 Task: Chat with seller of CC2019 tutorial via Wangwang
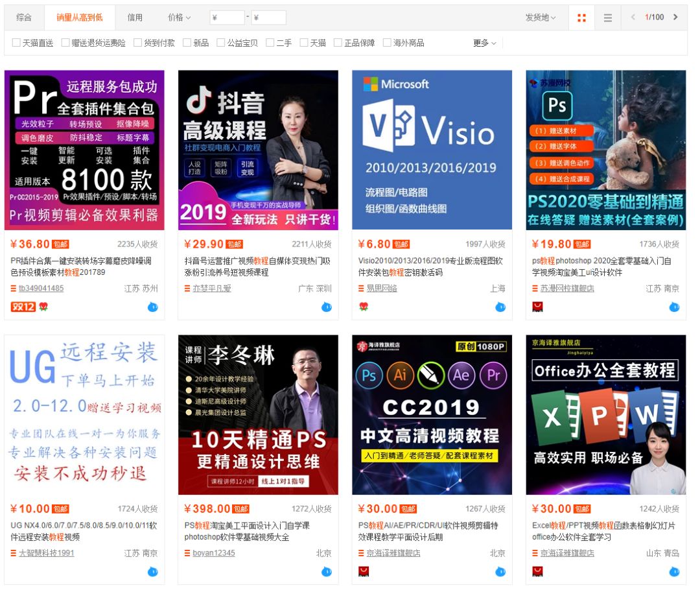tap(500, 571)
